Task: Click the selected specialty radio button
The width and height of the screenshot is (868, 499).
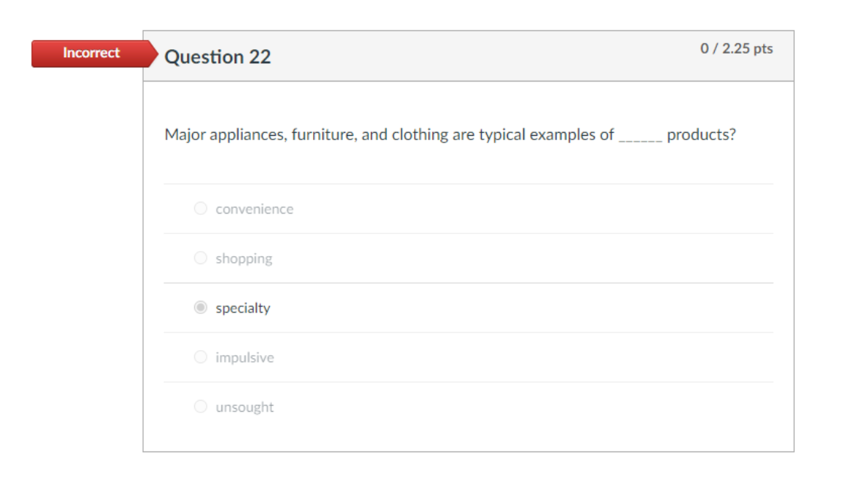Action: (x=200, y=307)
